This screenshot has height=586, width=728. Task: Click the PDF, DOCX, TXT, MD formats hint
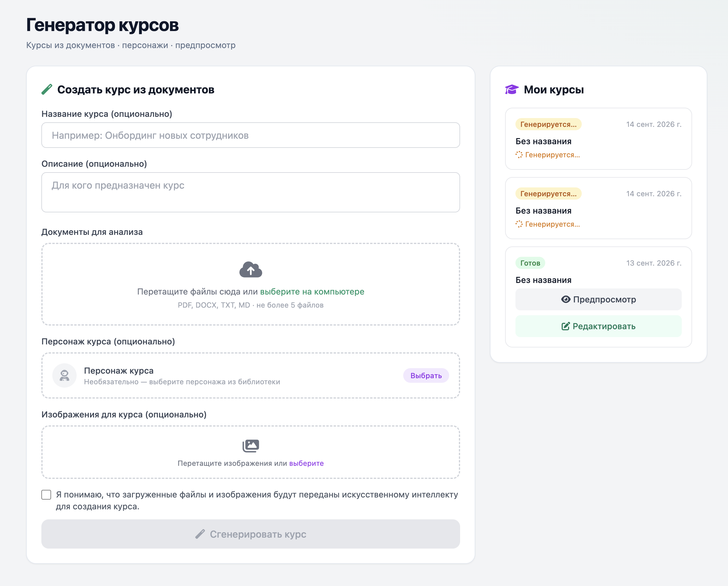(251, 305)
